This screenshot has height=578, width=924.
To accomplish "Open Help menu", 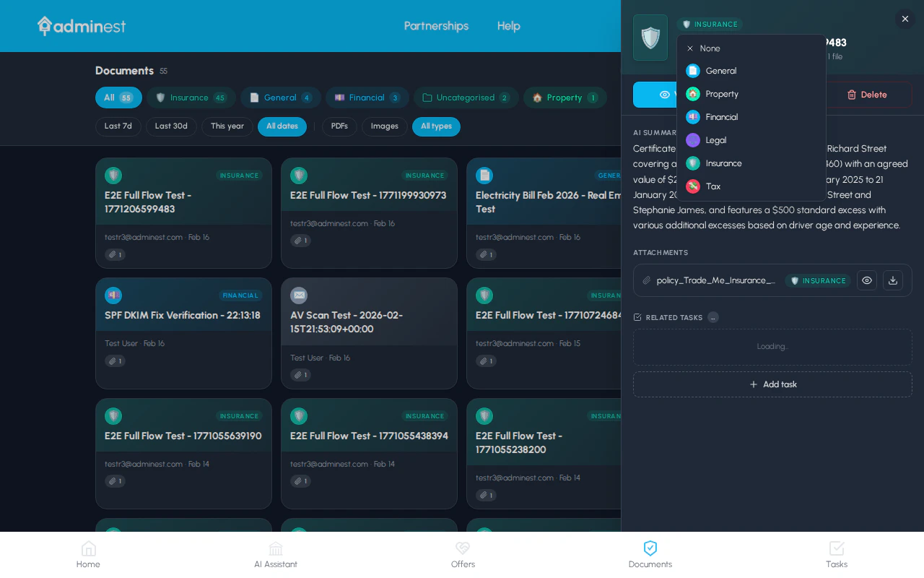I will pos(509,26).
